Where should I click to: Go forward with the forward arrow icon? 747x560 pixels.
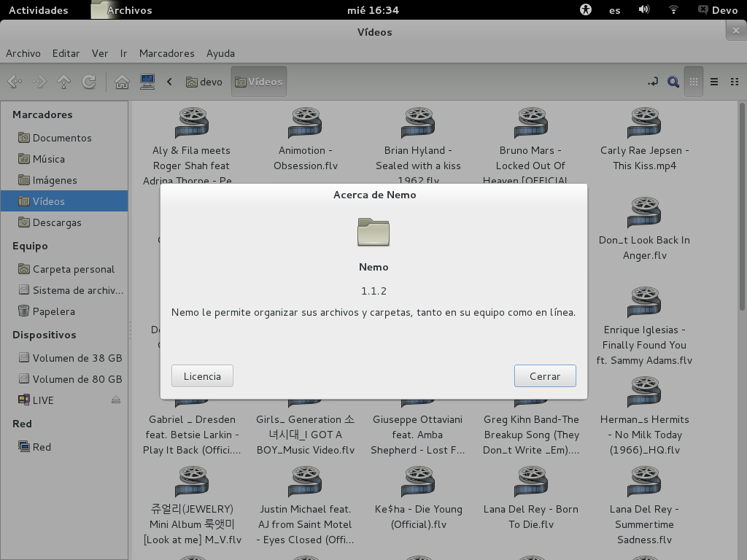coord(39,82)
